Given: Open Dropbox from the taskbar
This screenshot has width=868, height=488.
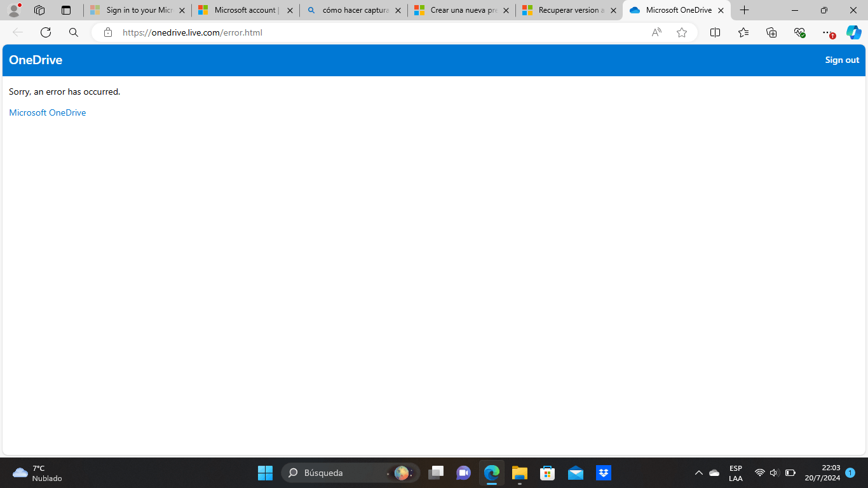Looking at the screenshot, I should [604, 473].
